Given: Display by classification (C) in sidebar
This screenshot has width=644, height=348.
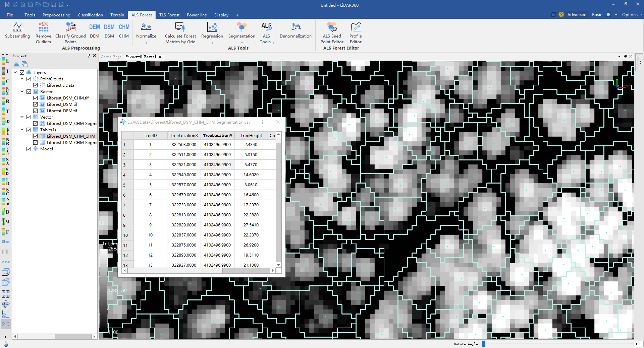Looking at the screenshot, I should pos(6,81).
